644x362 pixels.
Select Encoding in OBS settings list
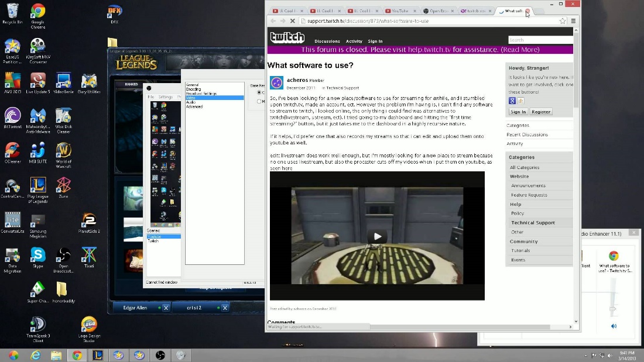193,89
